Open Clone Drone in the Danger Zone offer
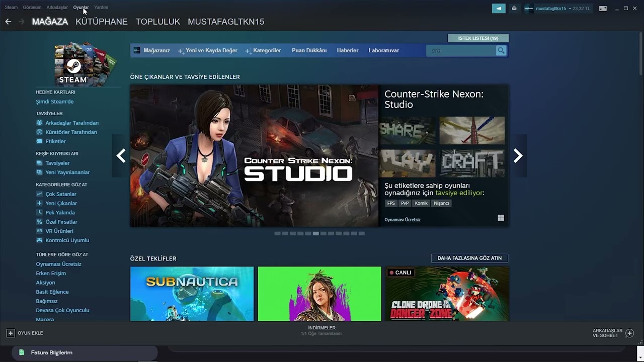Screen dimensions: 644x362 coord(447,294)
